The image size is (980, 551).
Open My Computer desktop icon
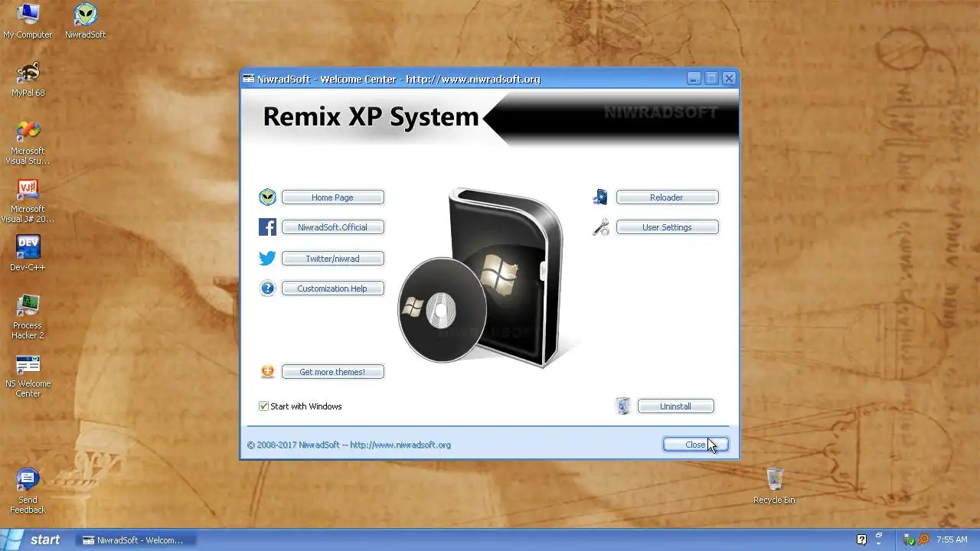coord(28,21)
